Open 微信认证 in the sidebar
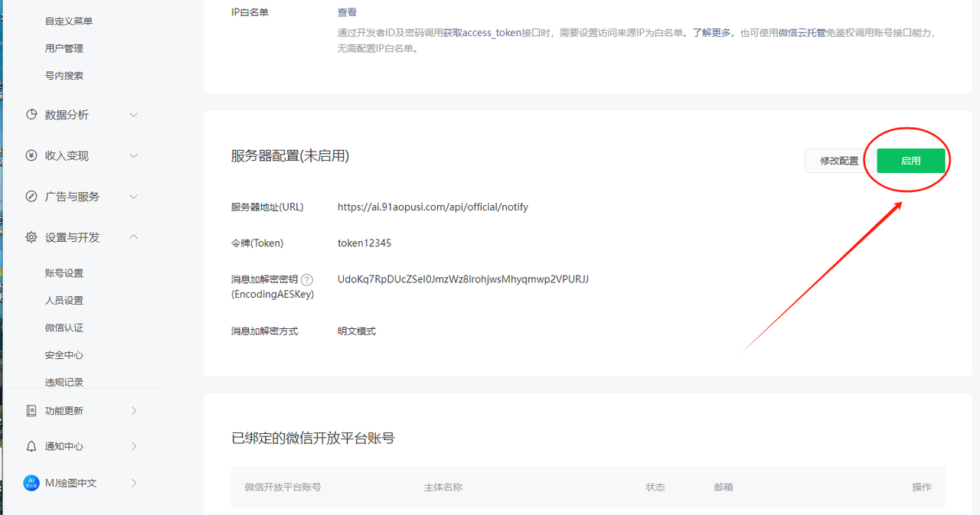The height and width of the screenshot is (515, 980). point(64,328)
